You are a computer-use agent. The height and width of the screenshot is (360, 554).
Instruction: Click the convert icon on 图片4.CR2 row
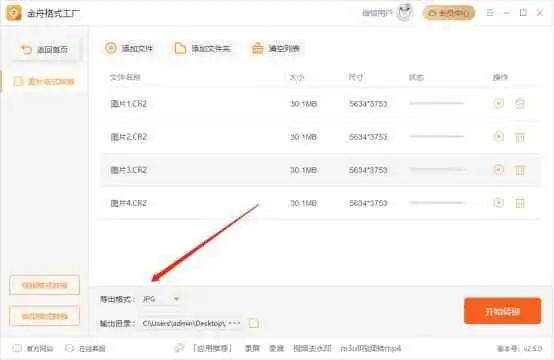point(499,203)
